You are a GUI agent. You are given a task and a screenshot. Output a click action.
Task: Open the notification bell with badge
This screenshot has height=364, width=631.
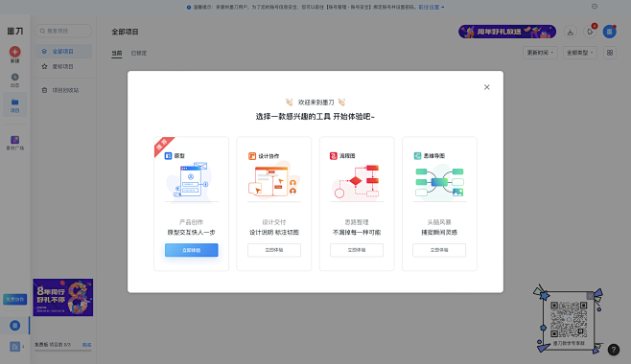590,32
